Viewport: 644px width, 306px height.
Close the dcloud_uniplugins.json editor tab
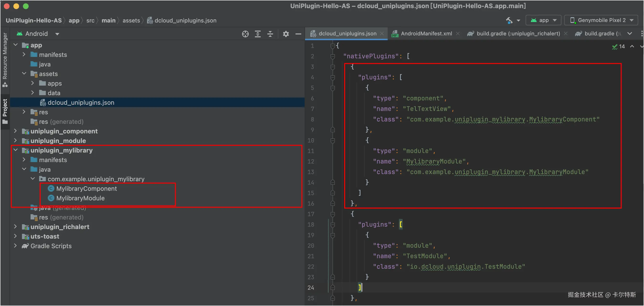tap(382, 33)
